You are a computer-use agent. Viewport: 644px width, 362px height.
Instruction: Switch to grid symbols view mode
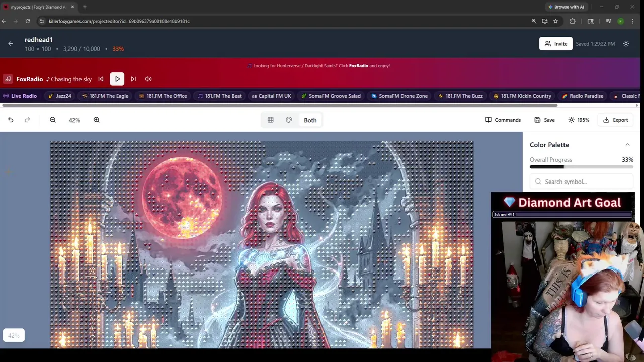tap(270, 120)
